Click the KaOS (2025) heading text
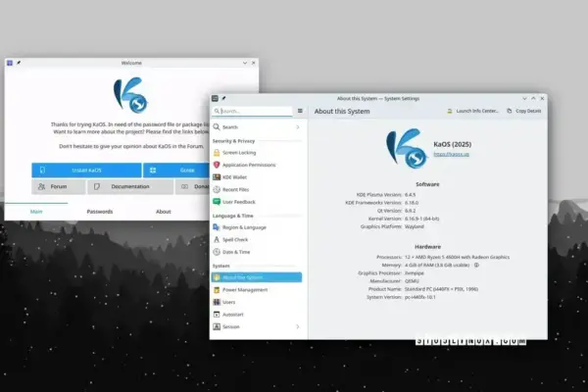The width and height of the screenshot is (588, 392). pos(452,144)
